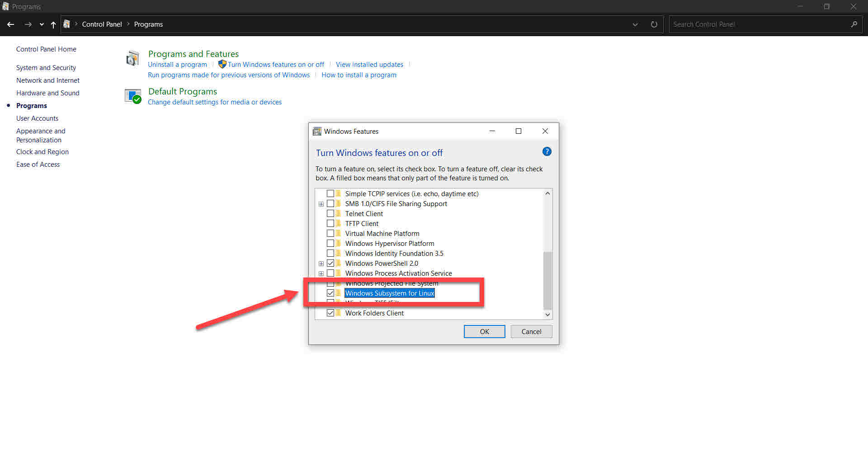868x471 pixels.
Task: Click Windows Features dialog title icon
Action: pyautogui.click(x=317, y=131)
